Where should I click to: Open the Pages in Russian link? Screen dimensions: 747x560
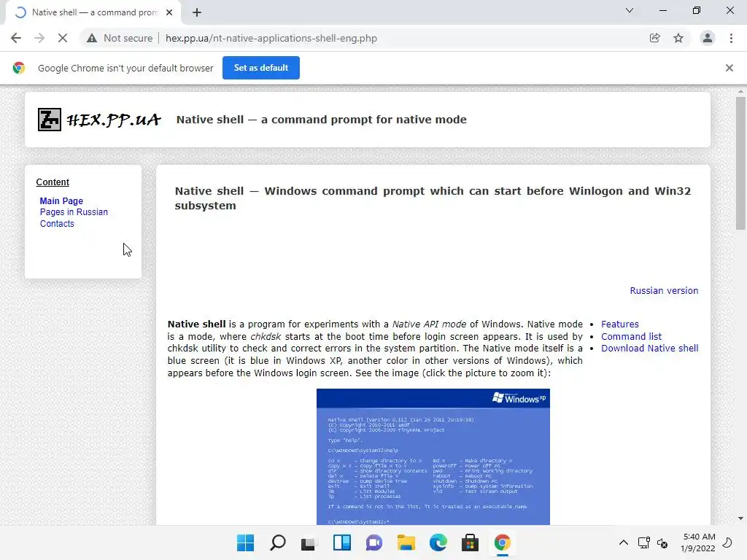[74, 212]
